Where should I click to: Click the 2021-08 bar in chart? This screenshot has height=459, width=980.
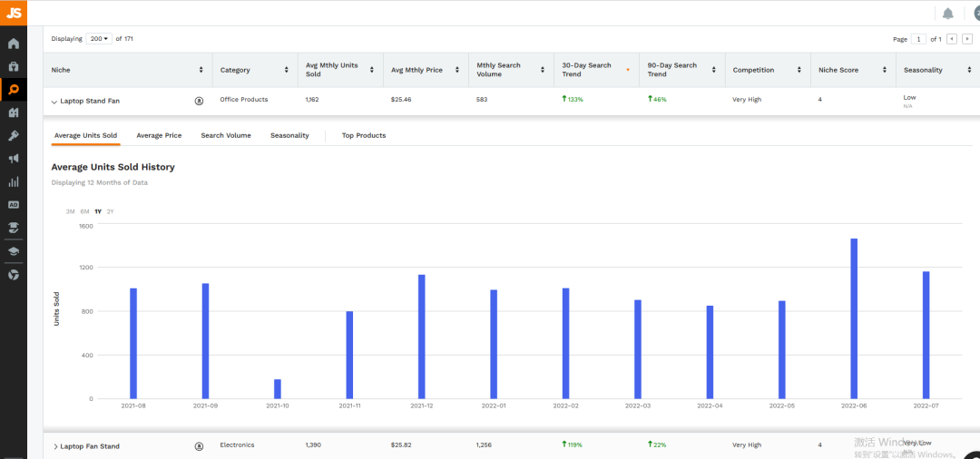tap(133, 344)
